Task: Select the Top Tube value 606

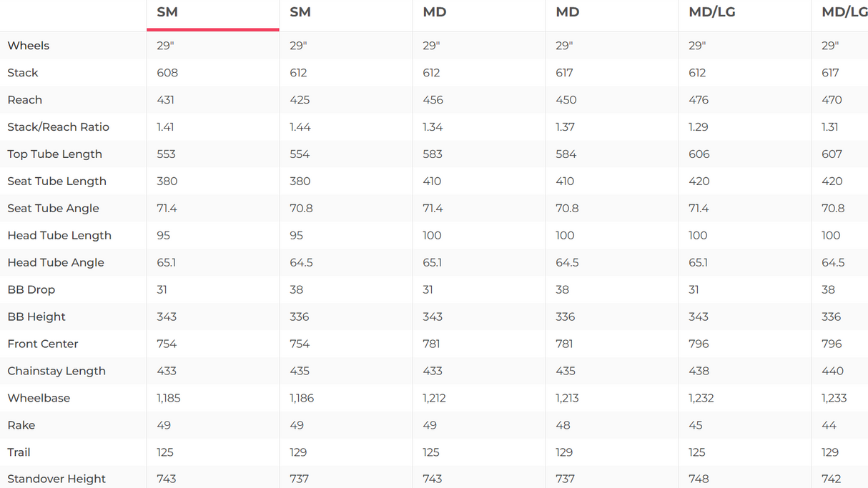Action: (699, 154)
